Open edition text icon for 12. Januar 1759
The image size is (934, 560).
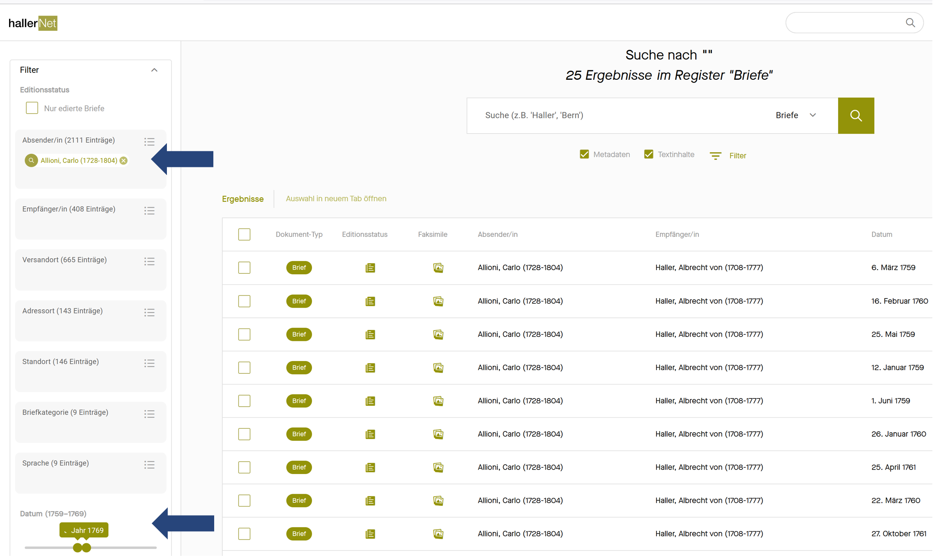[370, 368]
